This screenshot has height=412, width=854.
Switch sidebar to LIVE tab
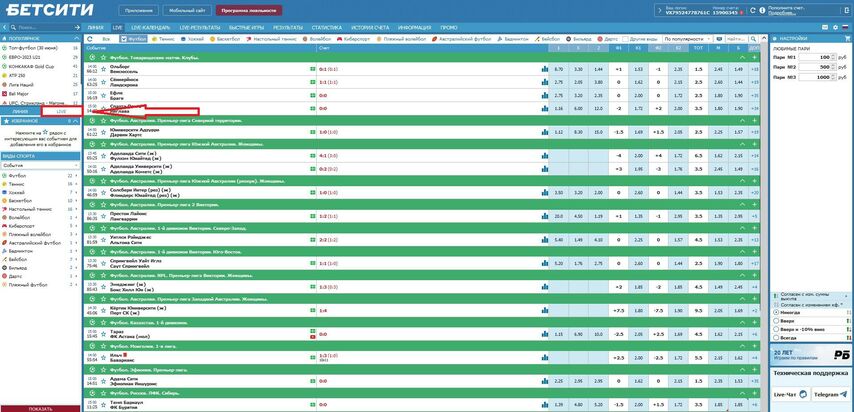click(x=62, y=111)
